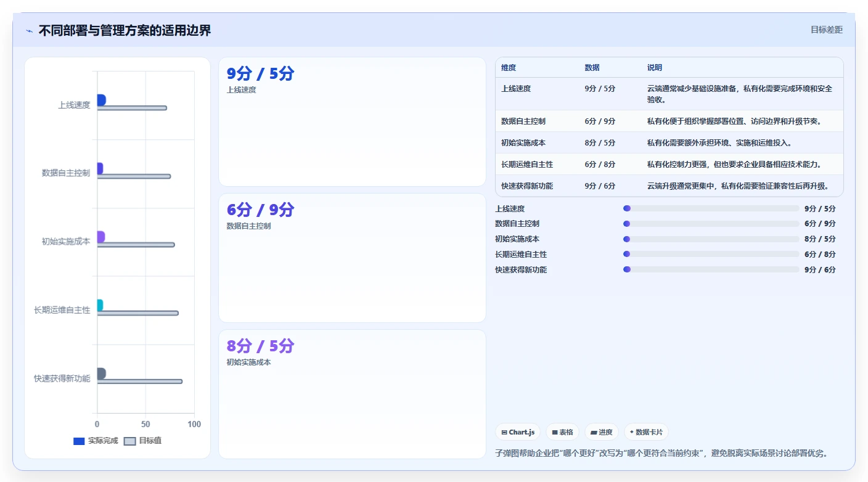
Task: Click the 数据 column header
Action: tap(592, 68)
